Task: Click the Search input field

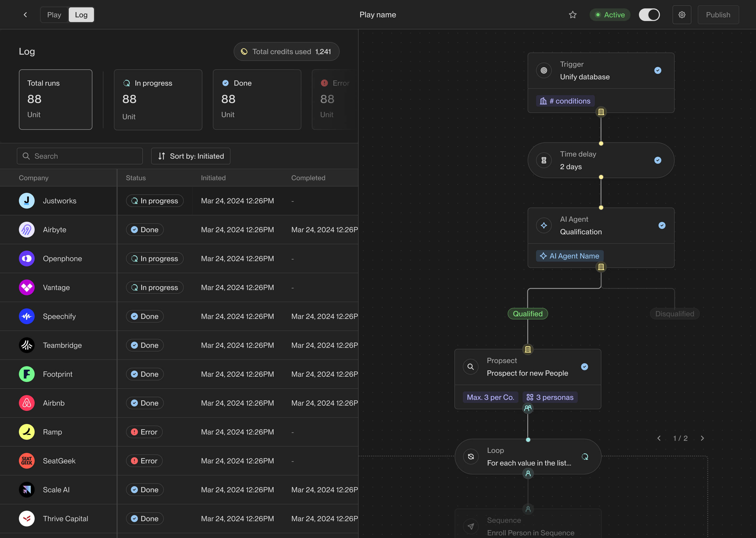Action: (80, 156)
